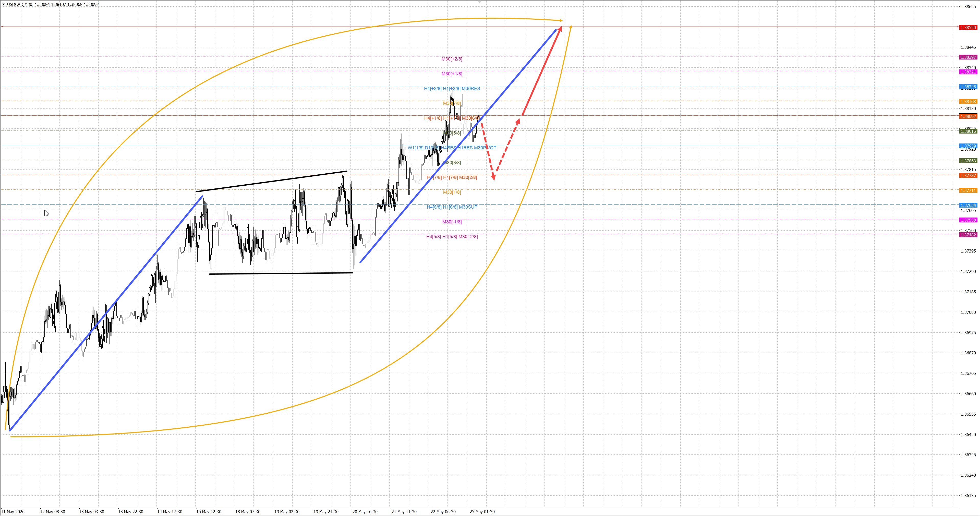Click the 1.38655 price scale value
980x516 pixels.
[968, 7]
